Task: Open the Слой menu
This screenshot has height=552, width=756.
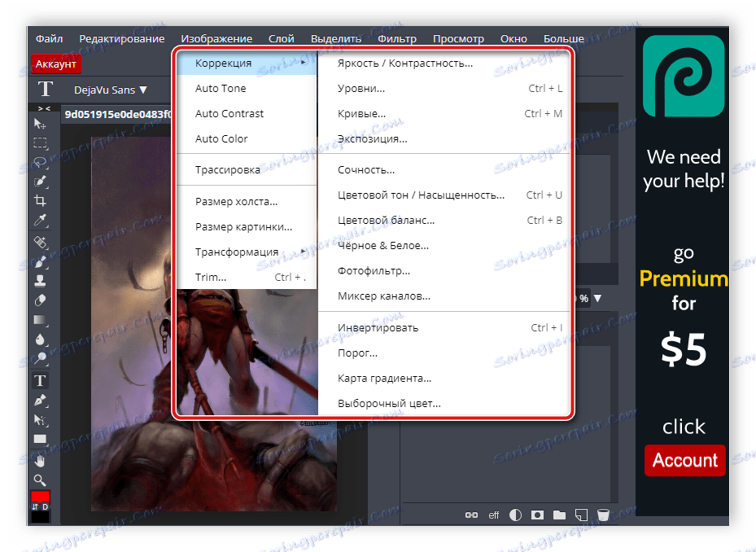Action: 281,38
